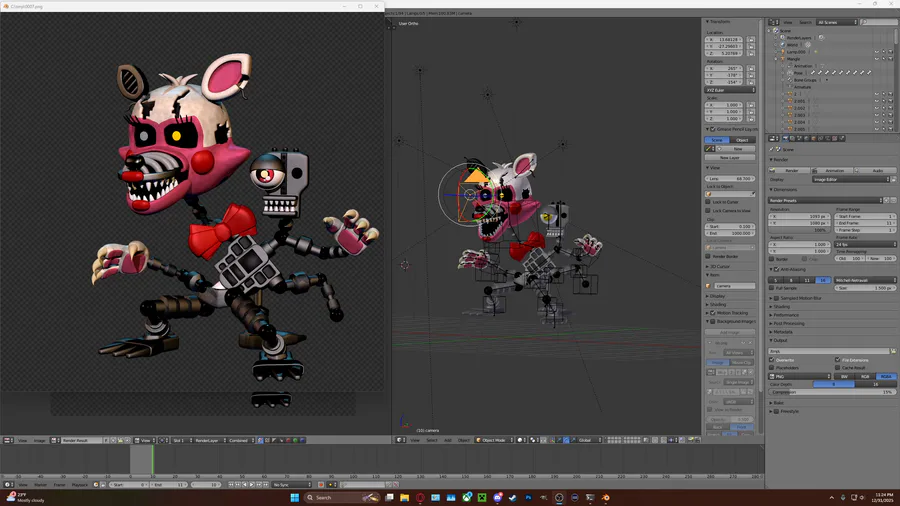Click the outliner editor type icon

[x=774, y=22]
